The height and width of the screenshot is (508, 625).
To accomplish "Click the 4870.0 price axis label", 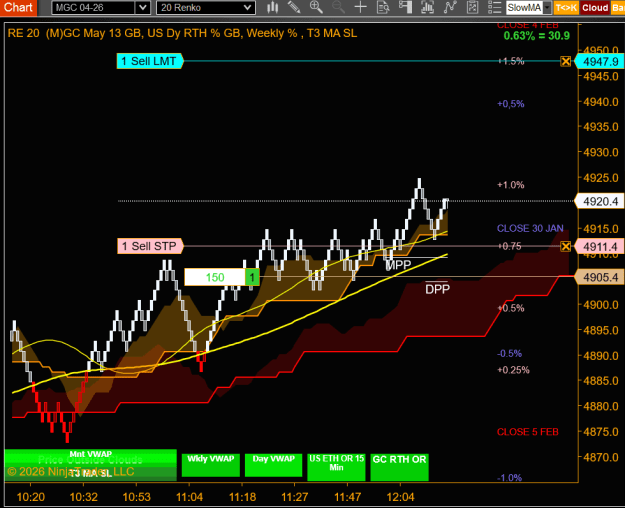I will pyautogui.click(x=601, y=457).
